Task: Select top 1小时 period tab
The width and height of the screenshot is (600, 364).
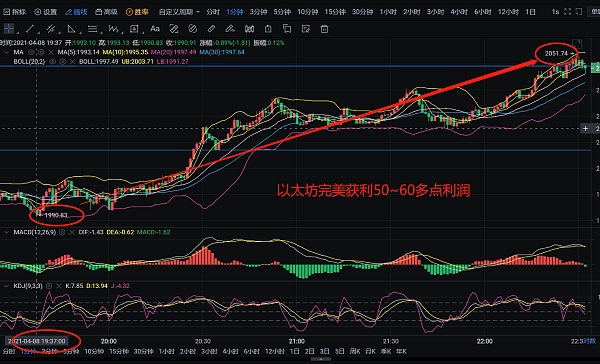Action: 388,12
